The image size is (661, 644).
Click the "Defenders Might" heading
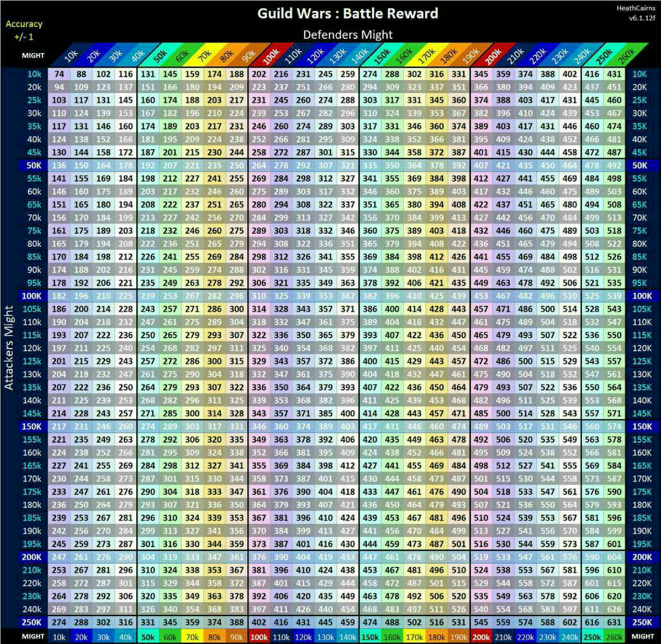(x=348, y=35)
